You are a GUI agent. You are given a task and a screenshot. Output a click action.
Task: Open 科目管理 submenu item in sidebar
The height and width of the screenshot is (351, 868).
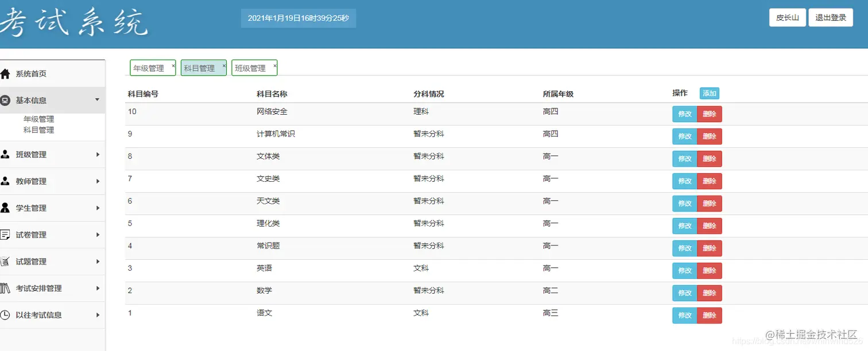point(39,130)
